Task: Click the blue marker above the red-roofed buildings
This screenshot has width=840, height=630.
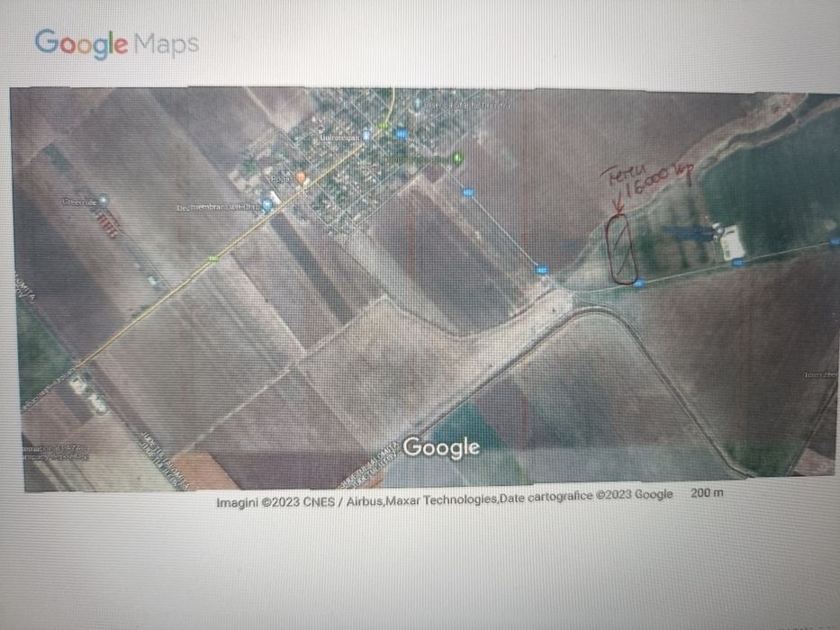Action: (104, 201)
